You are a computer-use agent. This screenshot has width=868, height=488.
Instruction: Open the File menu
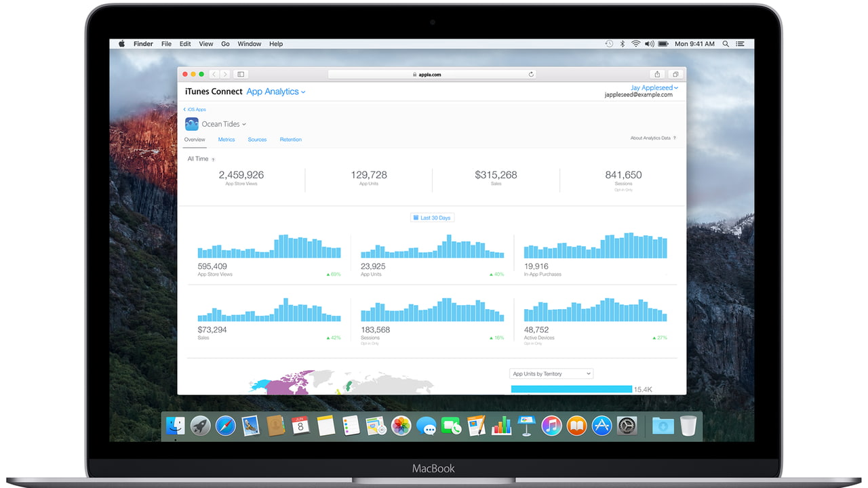(x=166, y=44)
